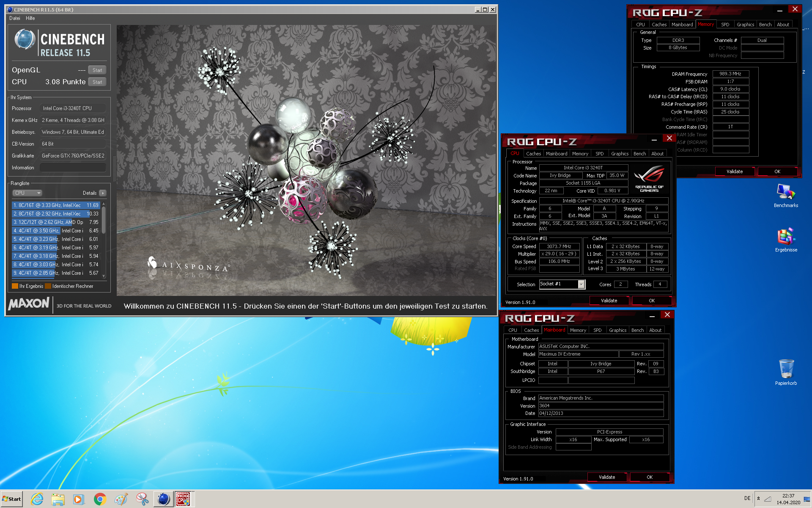Select ranking entry 8C/16T @ 3.33 GHz
The image size is (812, 508).
click(56, 205)
